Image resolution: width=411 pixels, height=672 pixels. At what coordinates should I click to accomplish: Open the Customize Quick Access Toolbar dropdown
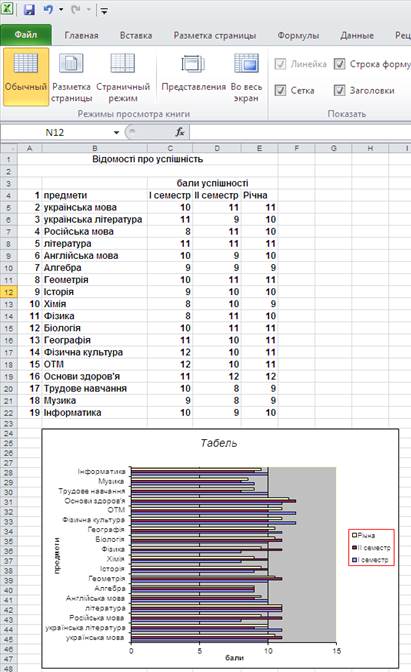coord(104,11)
